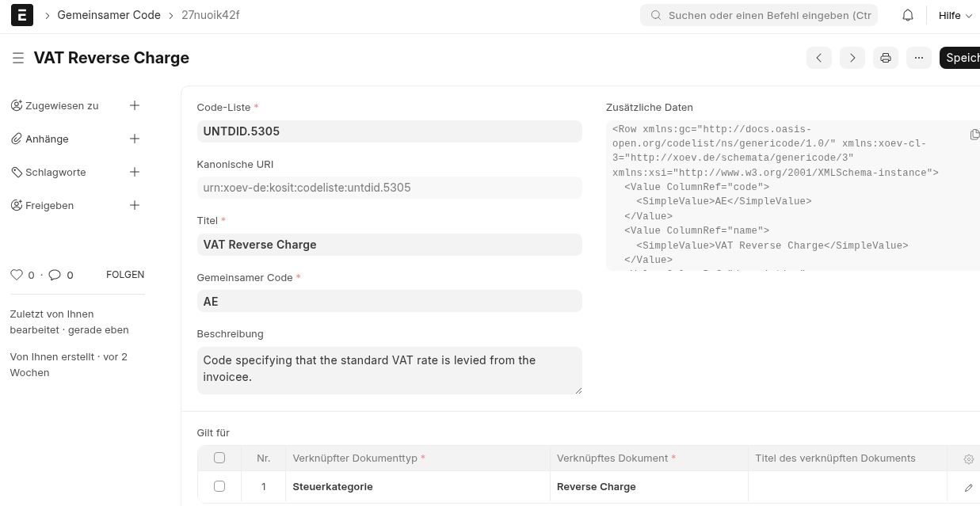
Task: Go to next document arrow
Action: click(852, 58)
